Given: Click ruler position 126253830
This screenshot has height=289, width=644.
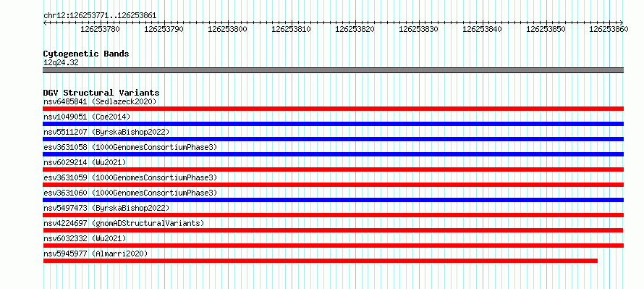Looking at the screenshot, I should click(418, 29).
